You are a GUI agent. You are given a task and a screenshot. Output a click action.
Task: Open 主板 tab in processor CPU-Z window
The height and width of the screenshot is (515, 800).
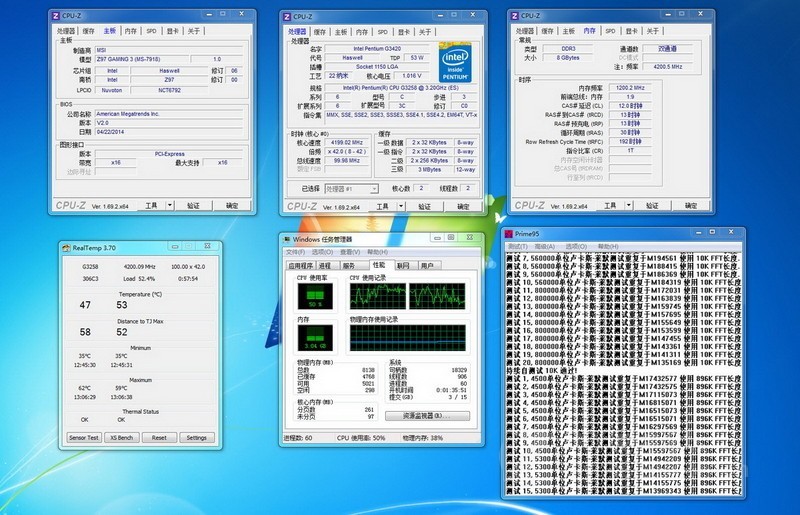pyautogui.click(x=341, y=32)
